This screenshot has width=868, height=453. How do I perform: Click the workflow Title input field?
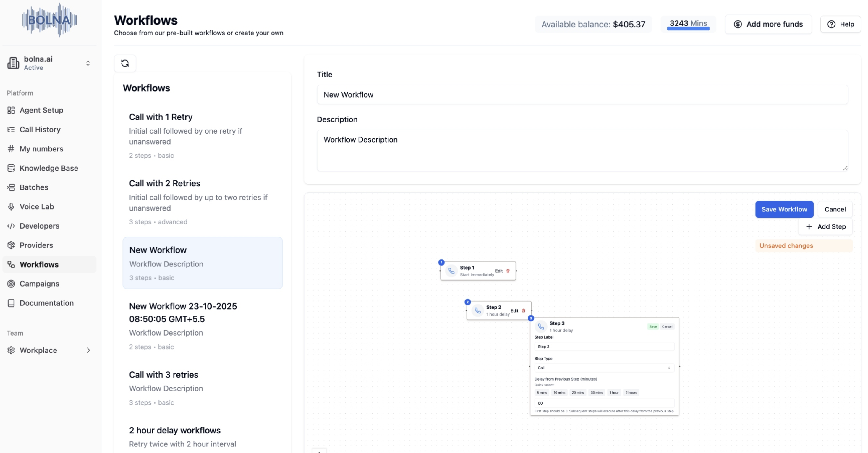coord(582,95)
